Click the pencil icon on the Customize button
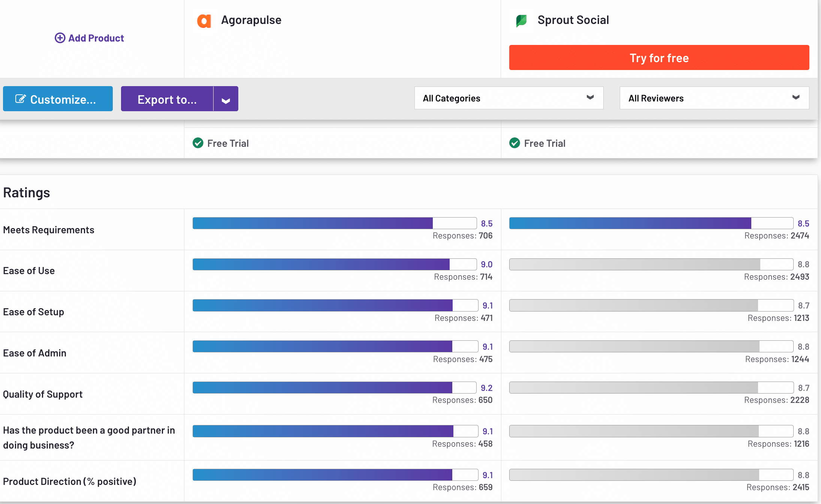821x504 pixels. [21, 98]
